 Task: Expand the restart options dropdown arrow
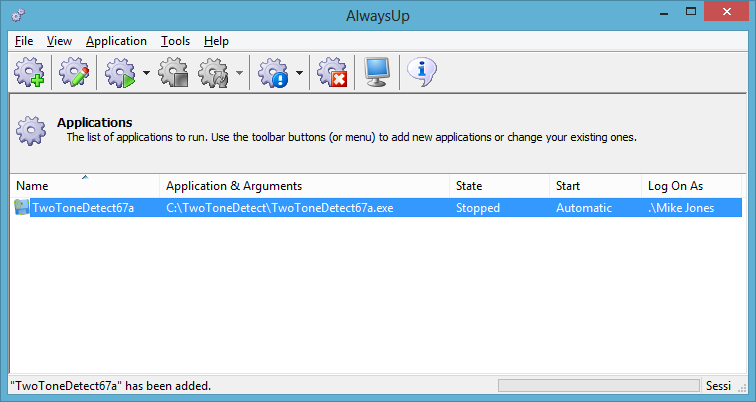tap(239, 73)
